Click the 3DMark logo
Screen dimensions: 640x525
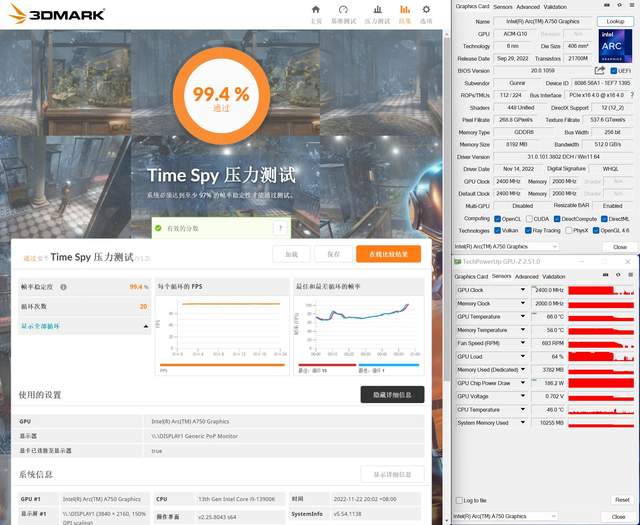(57, 14)
